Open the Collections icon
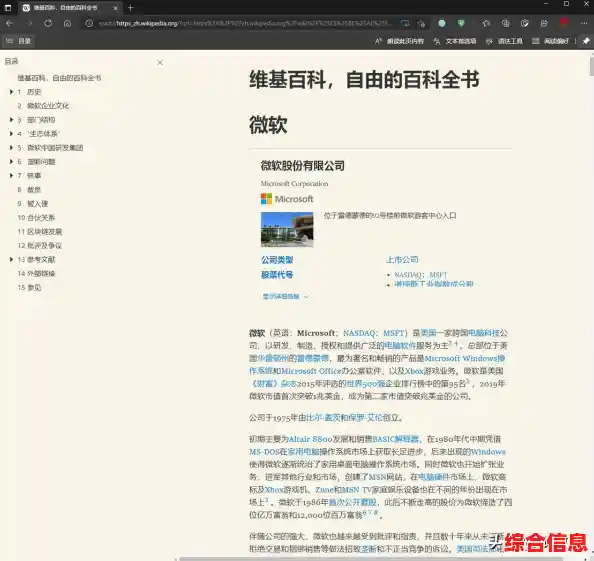The height and width of the screenshot is (561, 594). click(506, 23)
